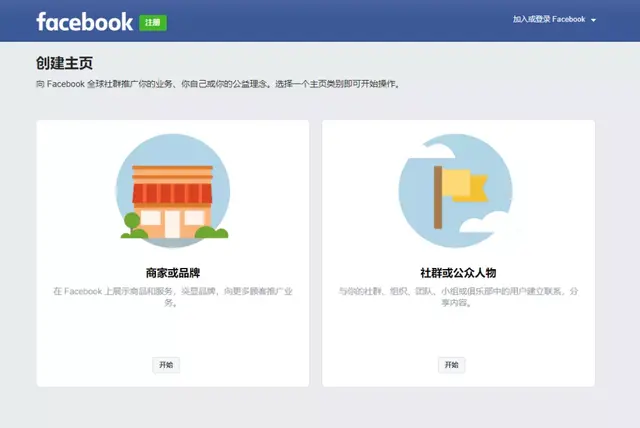The image size is (640, 428).
Task: Click 开始 under 商家或品牌
Action: click(166, 365)
